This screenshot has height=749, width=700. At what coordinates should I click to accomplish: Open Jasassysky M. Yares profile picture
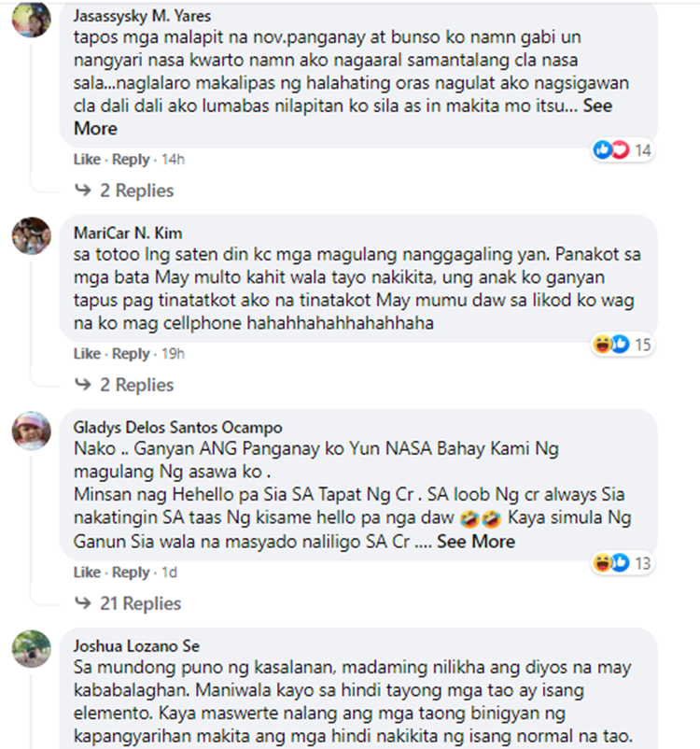pyautogui.click(x=32, y=18)
